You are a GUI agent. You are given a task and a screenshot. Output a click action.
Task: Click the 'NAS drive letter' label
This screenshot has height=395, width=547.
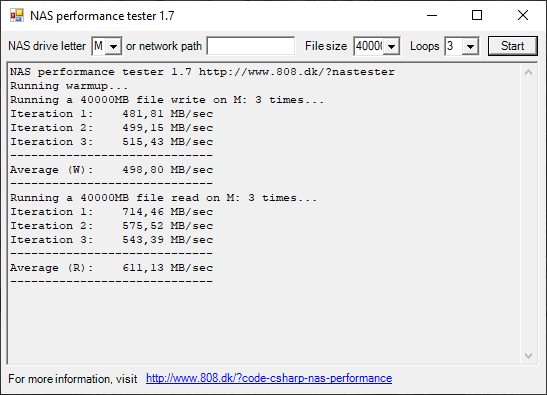pyautogui.click(x=47, y=46)
